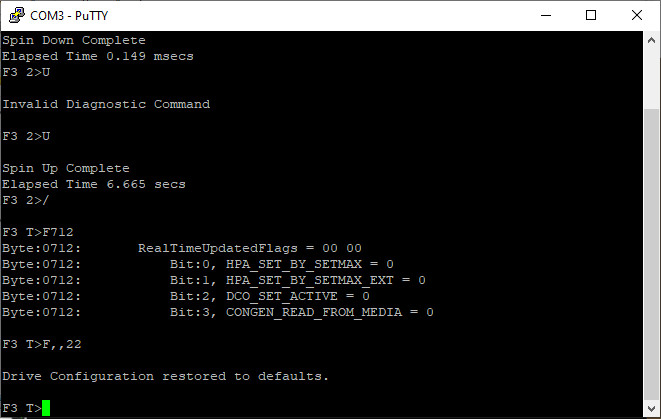This screenshot has width=661, height=419.
Task: Click the F3 T>F712 command line
Action: pos(38,232)
